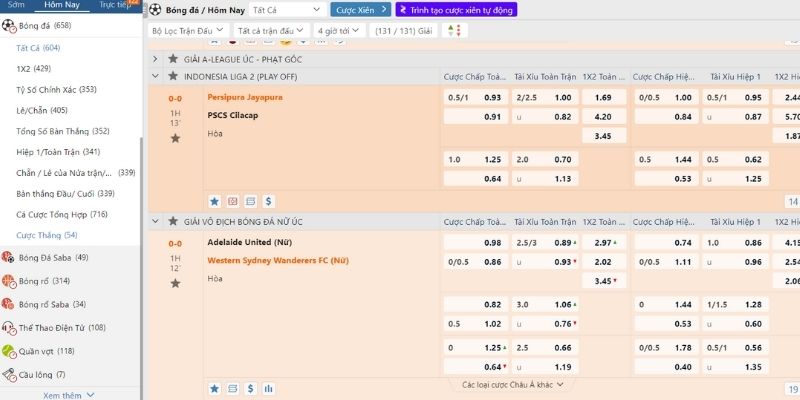Switch to the Sớm tab
800x400 pixels.
pyautogui.click(x=16, y=5)
